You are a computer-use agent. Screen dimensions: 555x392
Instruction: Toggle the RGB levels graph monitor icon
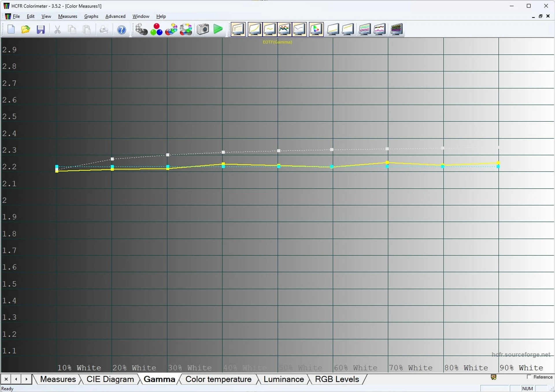[284, 29]
